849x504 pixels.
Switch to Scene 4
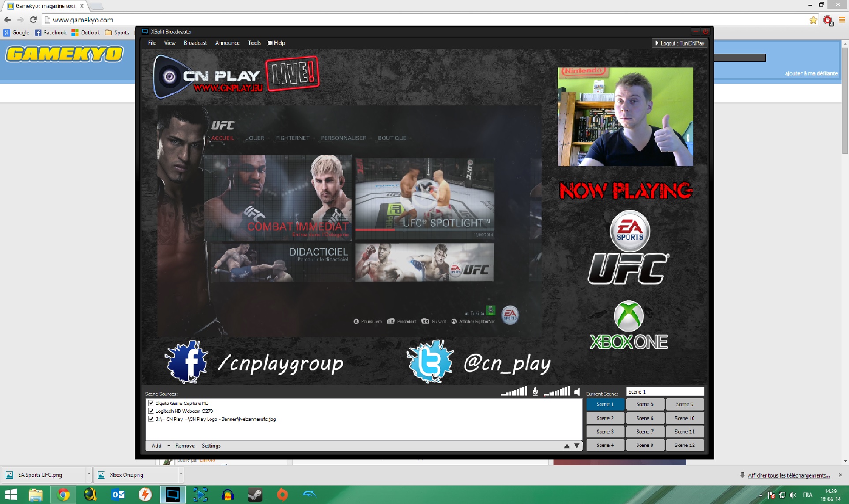pos(606,445)
